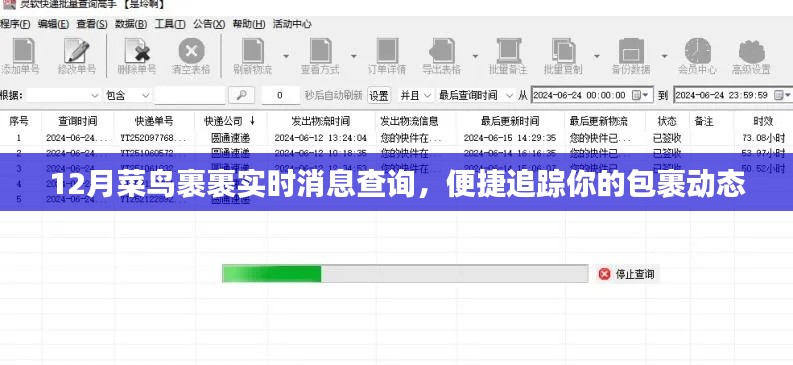Click the 导出表格 export table icon
The image size is (793, 365).
pos(442,52)
